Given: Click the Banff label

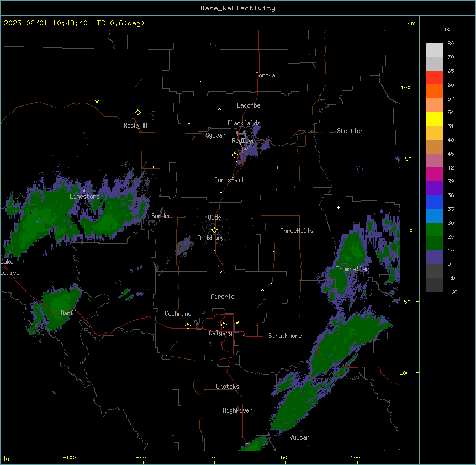Looking at the screenshot, I should point(68,313).
